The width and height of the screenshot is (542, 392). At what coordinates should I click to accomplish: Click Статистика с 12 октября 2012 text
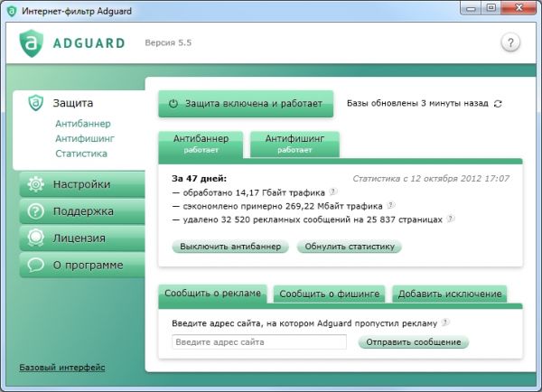pos(431,179)
